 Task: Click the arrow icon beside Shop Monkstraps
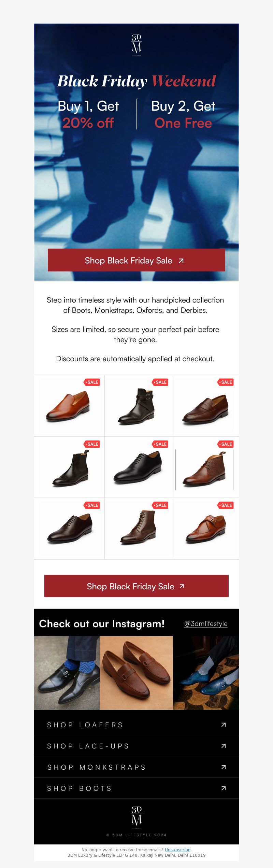[x=224, y=767]
